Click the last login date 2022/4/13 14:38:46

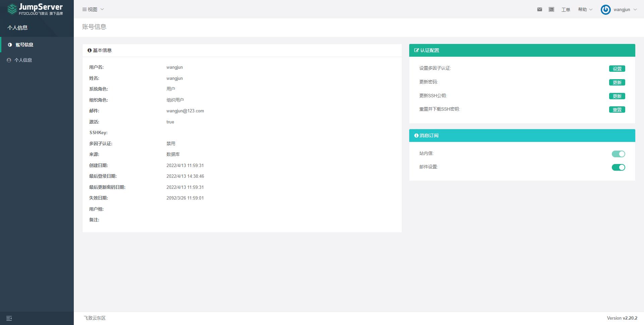[x=185, y=176]
